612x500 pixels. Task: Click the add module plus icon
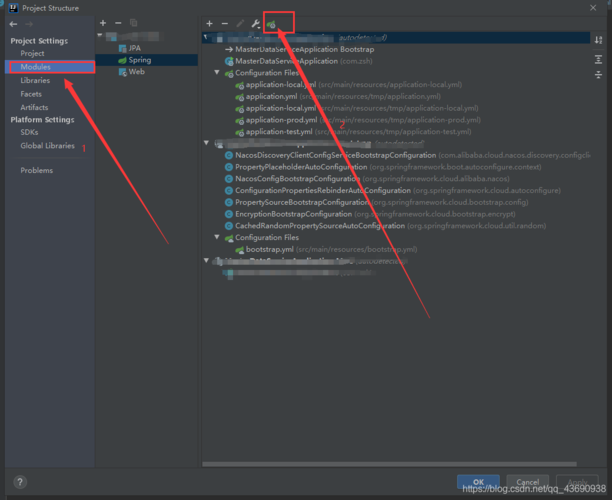103,22
